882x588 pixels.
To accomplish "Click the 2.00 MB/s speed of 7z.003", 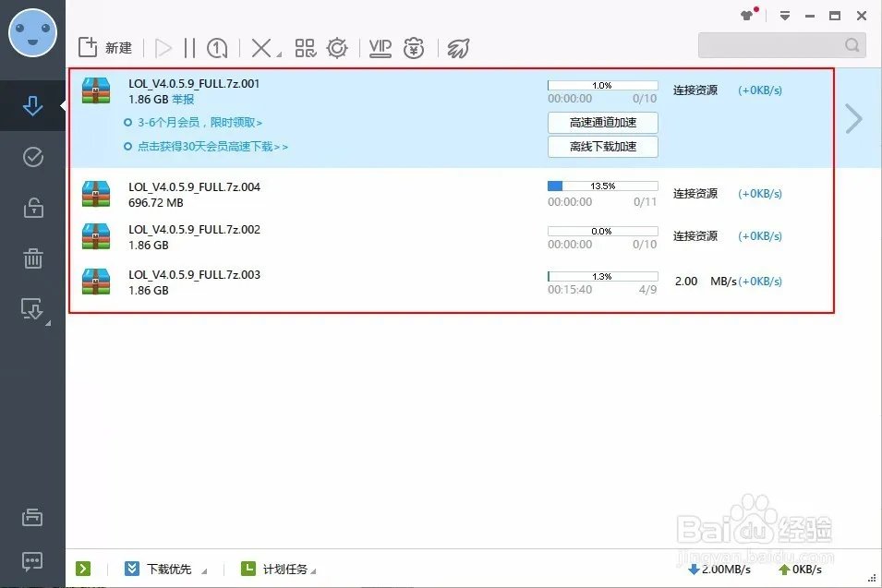I will coord(706,281).
